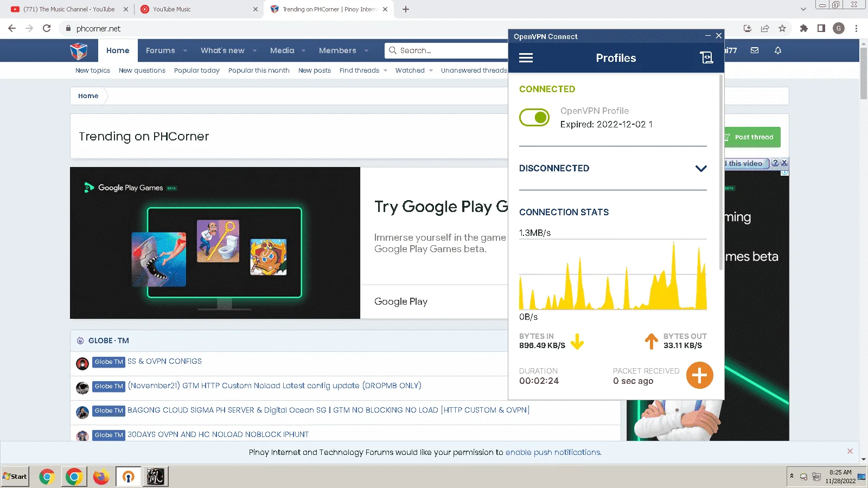
Task: Click the PHCorner search field
Action: pyautogui.click(x=446, y=50)
